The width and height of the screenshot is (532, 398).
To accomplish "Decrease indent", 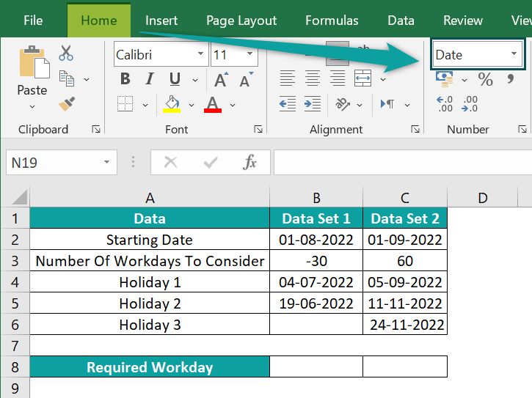I will (288, 104).
